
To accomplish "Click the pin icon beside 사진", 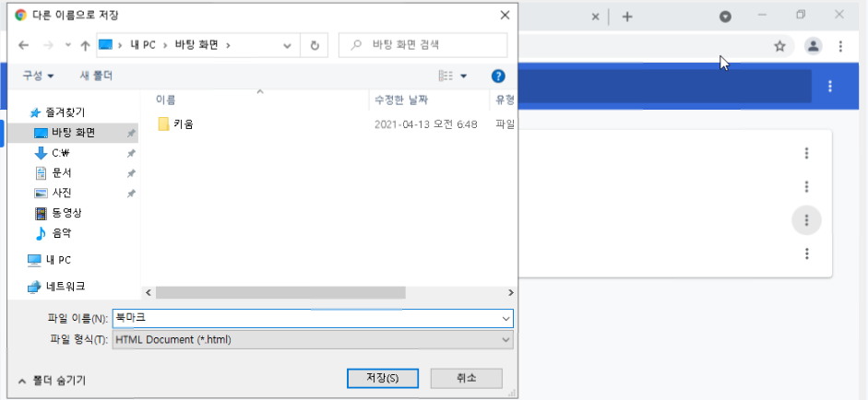I will coord(131,193).
